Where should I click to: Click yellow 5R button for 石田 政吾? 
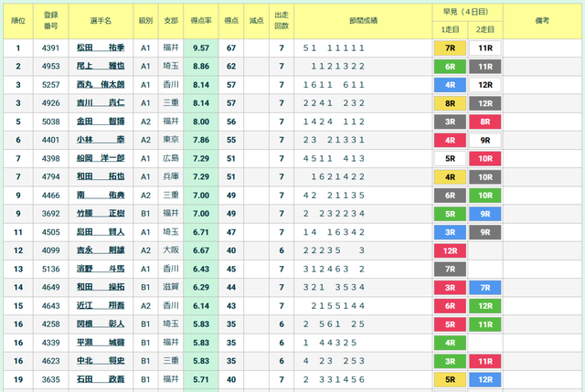click(450, 380)
